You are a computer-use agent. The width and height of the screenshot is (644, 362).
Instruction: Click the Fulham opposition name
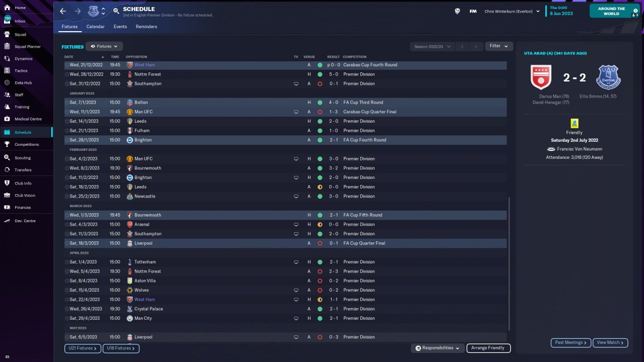tap(142, 131)
